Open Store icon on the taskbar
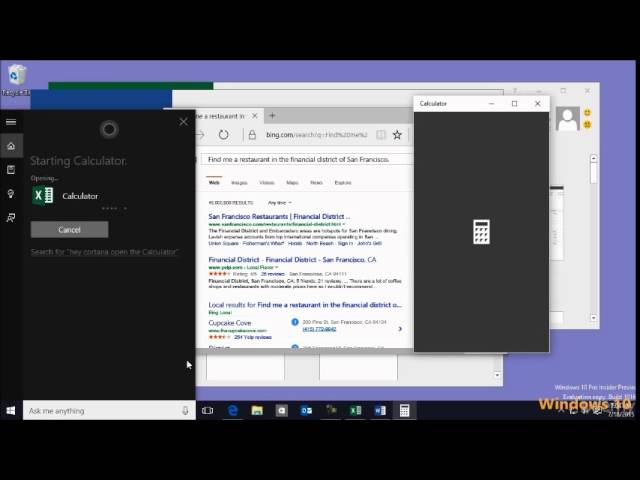Viewport: 640px width, 480px height. tap(282, 411)
